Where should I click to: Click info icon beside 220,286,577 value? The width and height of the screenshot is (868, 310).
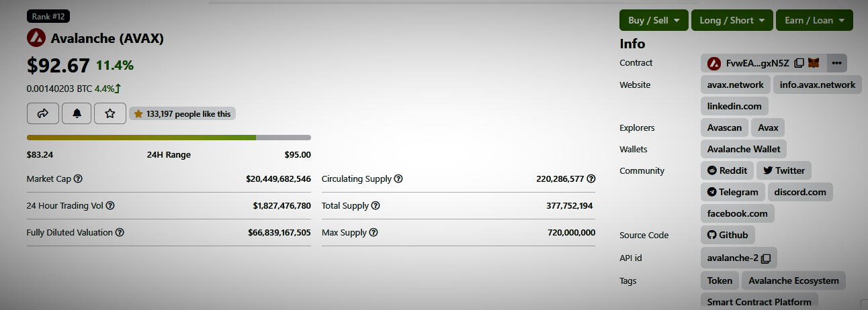click(591, 179)
